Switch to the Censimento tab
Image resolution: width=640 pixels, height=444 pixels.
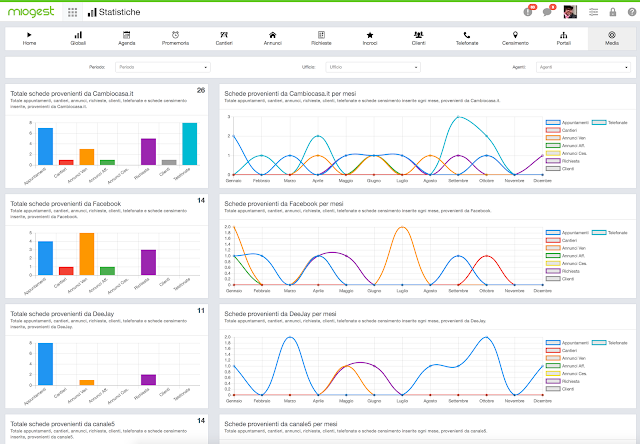pos(515,38)
